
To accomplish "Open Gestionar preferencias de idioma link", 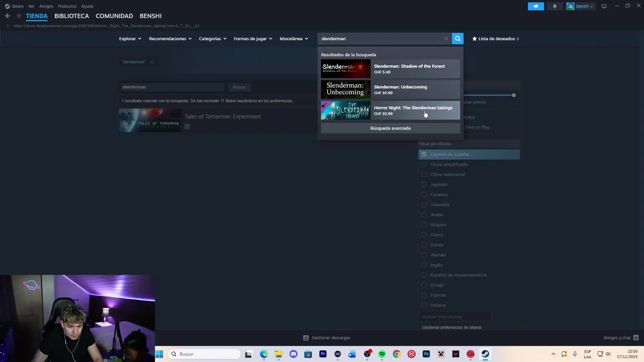I will [451, 327].
